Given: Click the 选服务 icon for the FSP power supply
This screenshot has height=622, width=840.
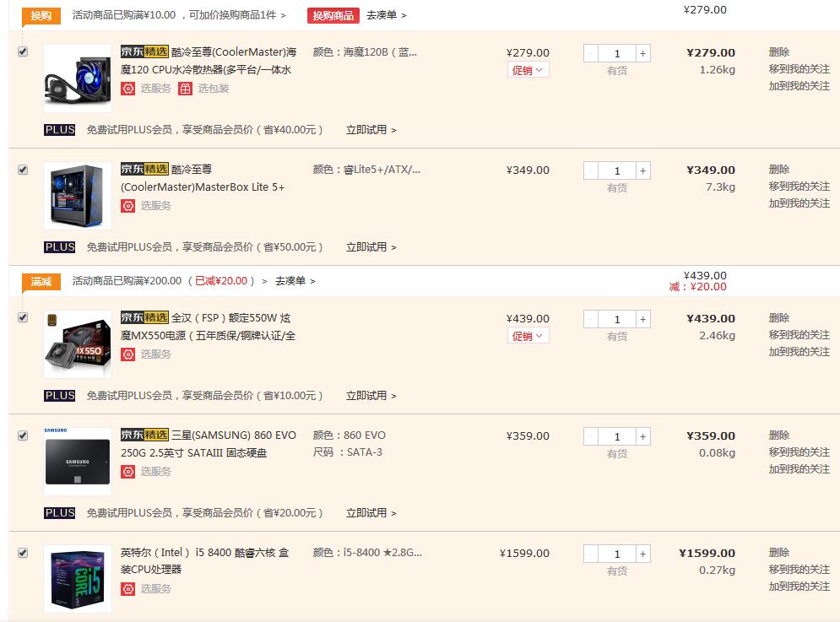Looking at the screenshot, I should coord(127,354).
